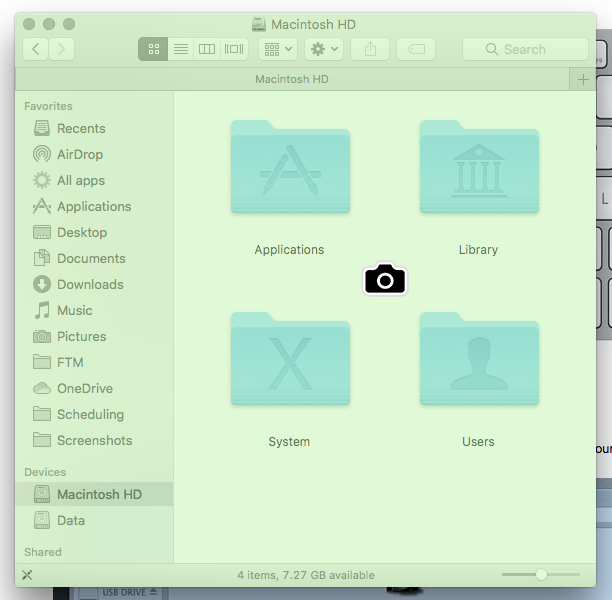This screenshot has height=600, width=612.
Task: Click the Library folder name label
Action: pos(478,250)
